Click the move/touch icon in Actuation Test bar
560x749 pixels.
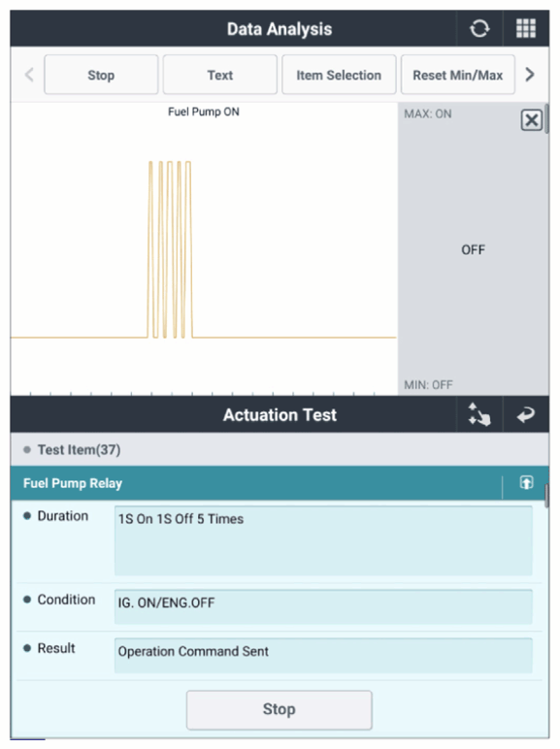pos(479,414)
